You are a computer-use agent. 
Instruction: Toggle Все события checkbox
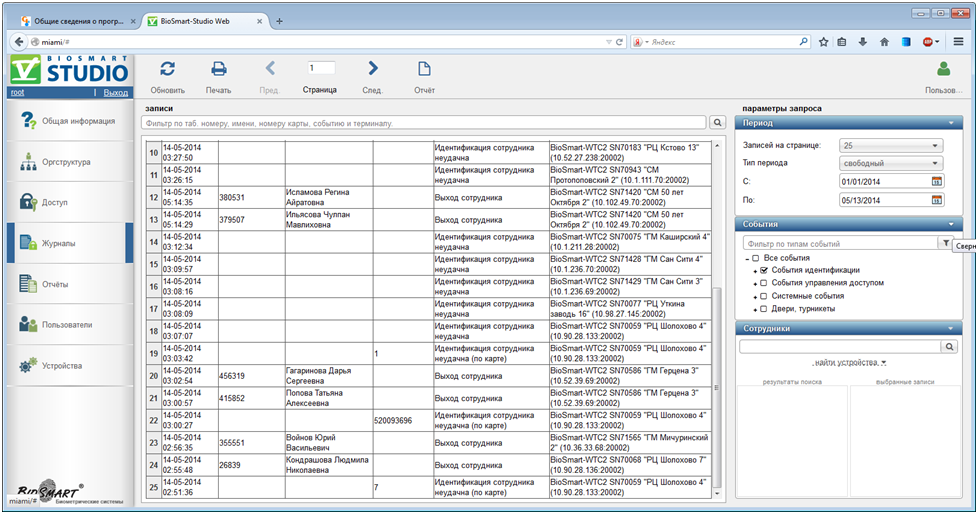(755, 258)
